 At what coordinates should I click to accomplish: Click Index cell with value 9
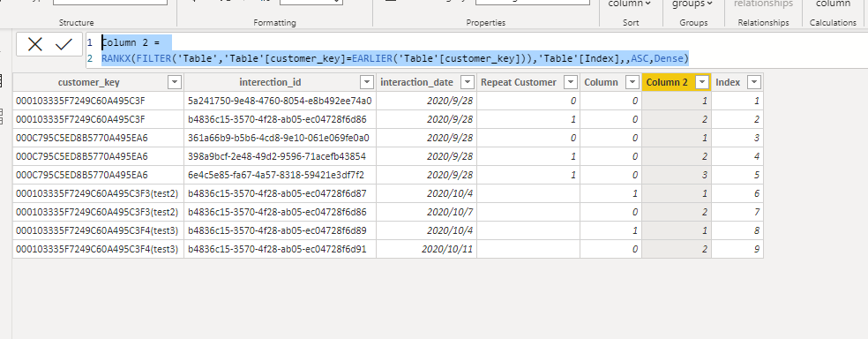pos(737,249)
